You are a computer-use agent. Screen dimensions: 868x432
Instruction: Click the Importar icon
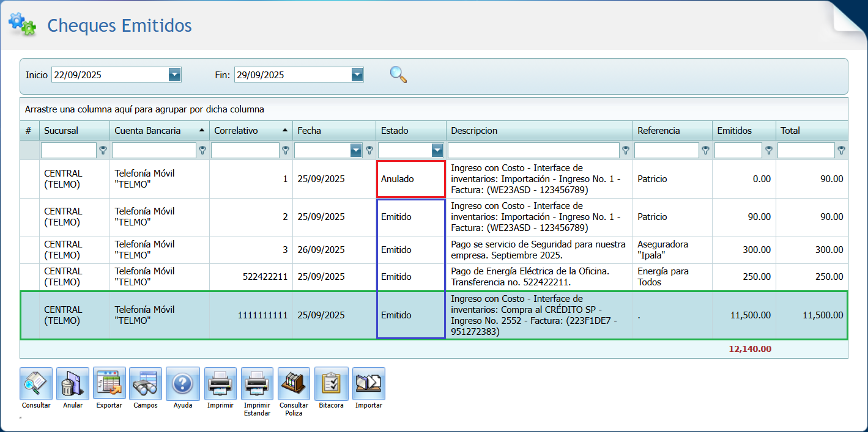[368, 383]
